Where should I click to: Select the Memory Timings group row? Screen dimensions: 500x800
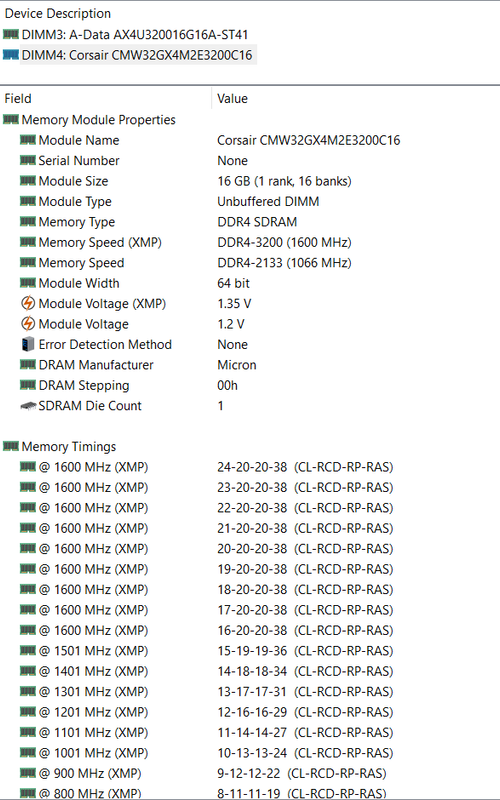click(69, 446)
